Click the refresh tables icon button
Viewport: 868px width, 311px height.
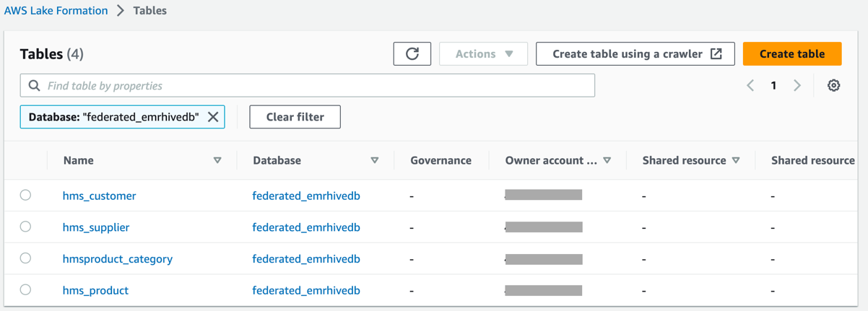[x=412, y=54]
